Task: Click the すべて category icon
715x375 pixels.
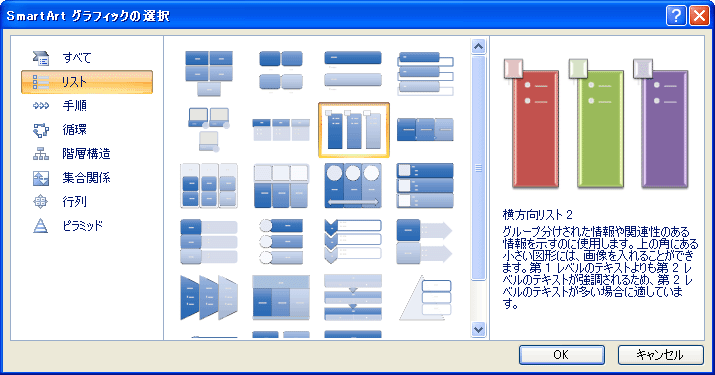Action: [41, 58]
